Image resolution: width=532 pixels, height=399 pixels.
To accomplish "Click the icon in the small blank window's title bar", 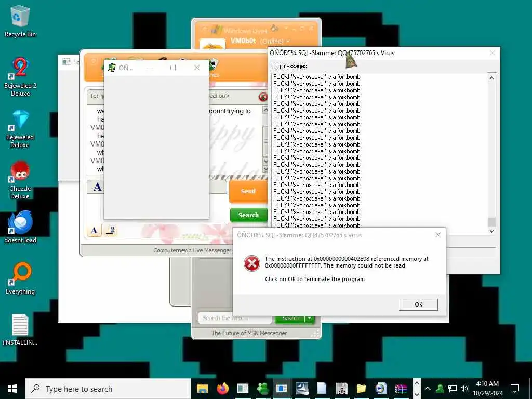I will (x=112, y=68).
